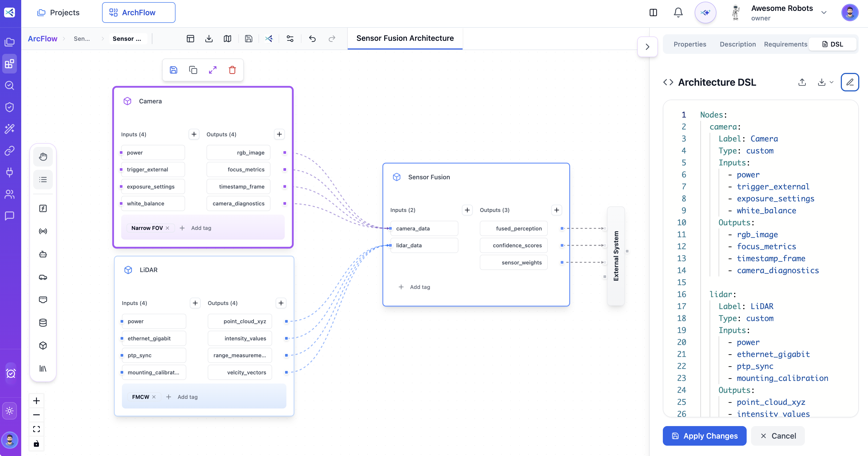This screenshot has width=868, height=456.
Task: Remove the Narrow FOV tag on Camera
Action: (167, 228)
